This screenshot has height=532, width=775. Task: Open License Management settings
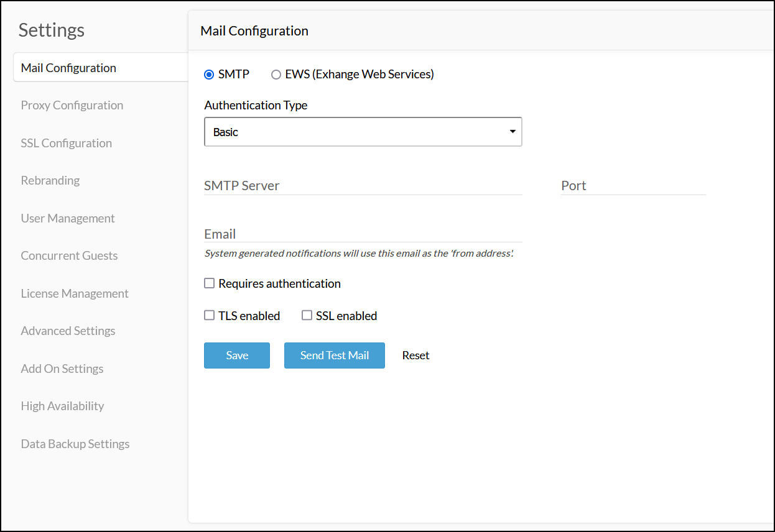pos(75,293)
